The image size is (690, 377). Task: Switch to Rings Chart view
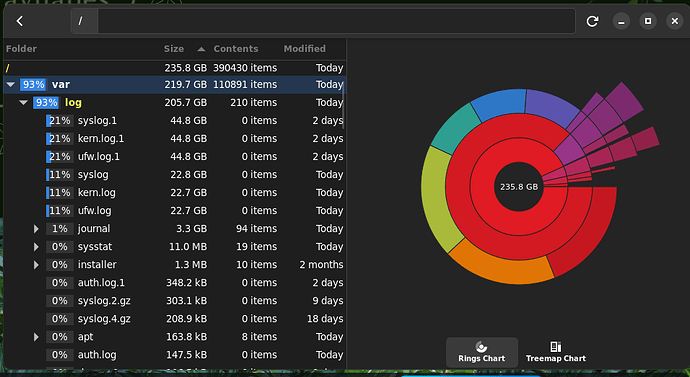481,352
